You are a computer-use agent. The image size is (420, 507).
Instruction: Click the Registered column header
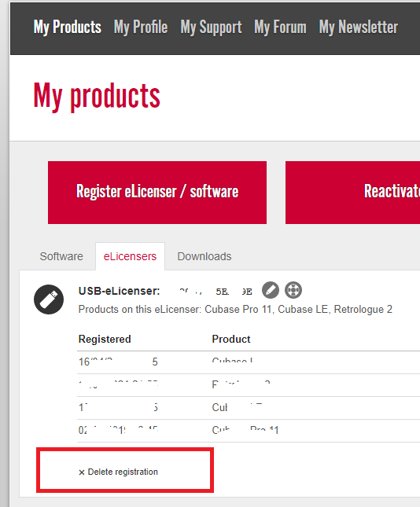pos(105,340)
